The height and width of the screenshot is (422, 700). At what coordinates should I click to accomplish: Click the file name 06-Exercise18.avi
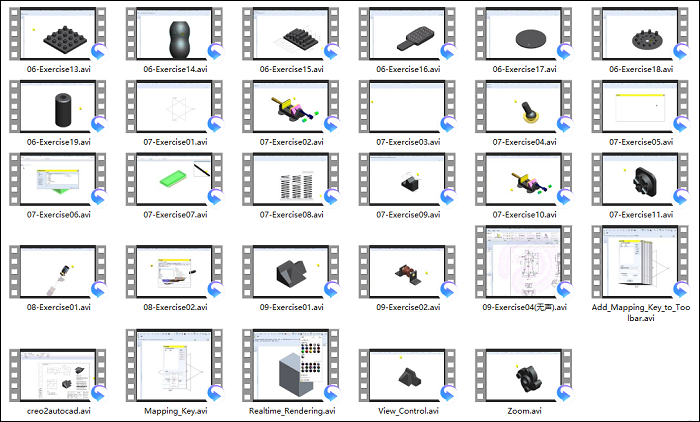click(641, 69)
